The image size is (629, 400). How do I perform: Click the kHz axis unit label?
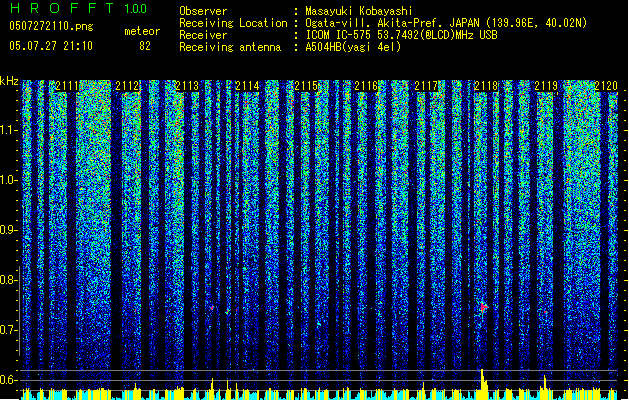[9, 81]
